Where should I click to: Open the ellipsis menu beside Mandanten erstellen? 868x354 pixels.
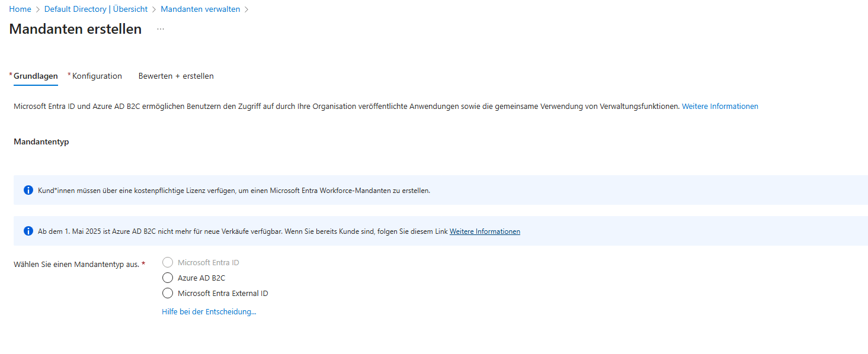pyautogui.click(x=161, y=29)
